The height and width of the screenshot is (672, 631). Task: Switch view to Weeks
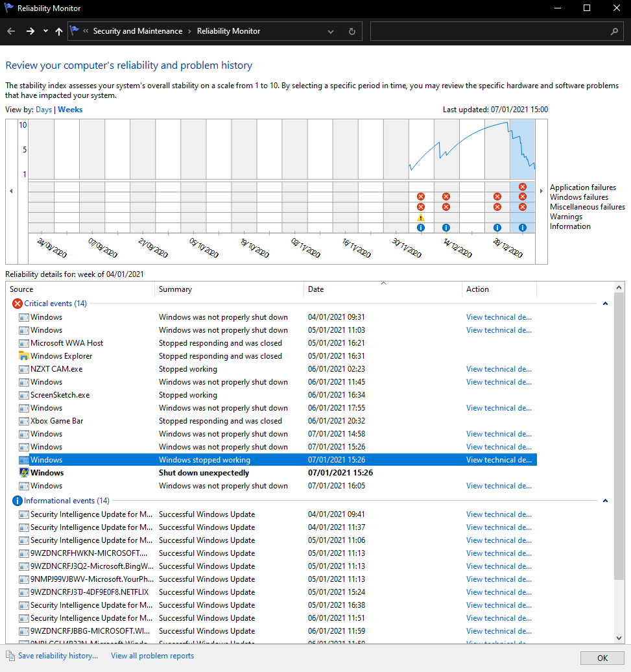(x=70, y=109)
